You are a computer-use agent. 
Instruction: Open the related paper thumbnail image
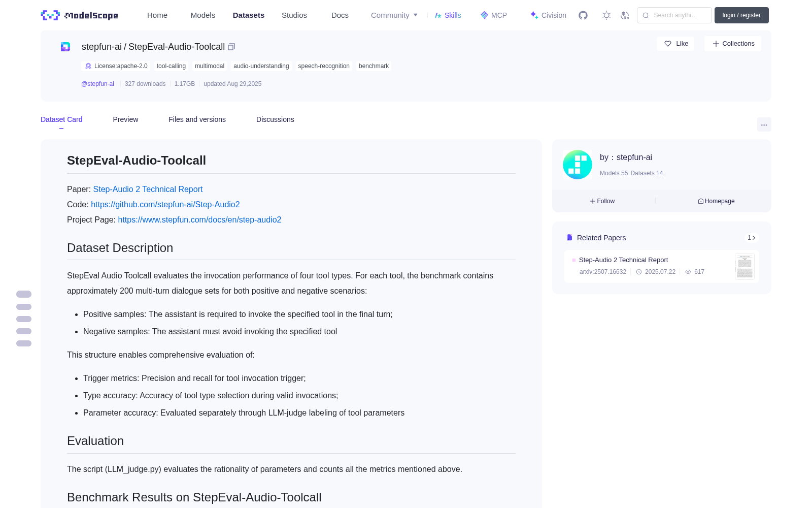[x=745, y=266]
